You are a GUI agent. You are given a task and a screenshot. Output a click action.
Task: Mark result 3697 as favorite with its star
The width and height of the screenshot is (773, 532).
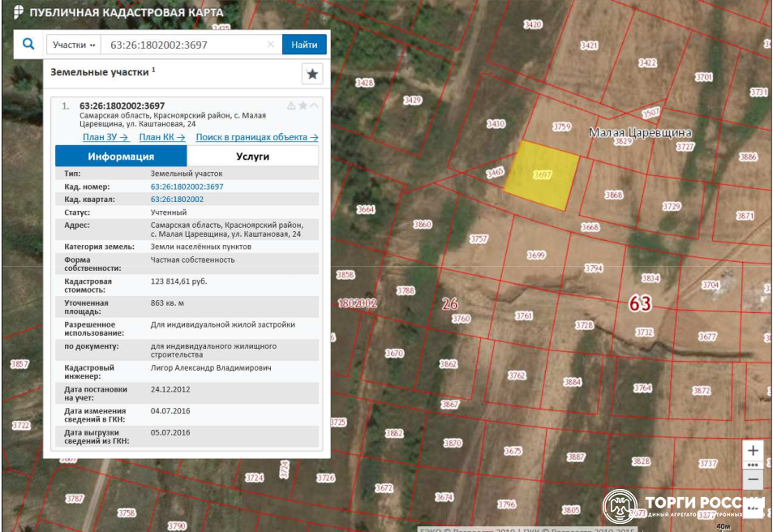(x=303, y=105)
